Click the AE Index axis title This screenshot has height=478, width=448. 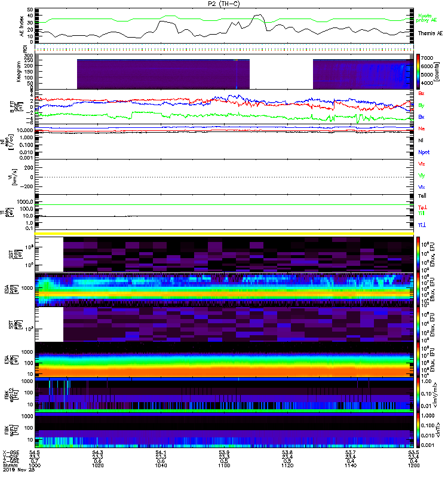(x=22, y=26)
